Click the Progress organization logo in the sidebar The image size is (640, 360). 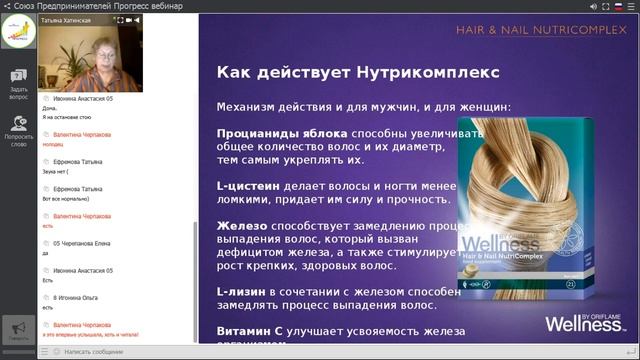click(x=18, y=31)
